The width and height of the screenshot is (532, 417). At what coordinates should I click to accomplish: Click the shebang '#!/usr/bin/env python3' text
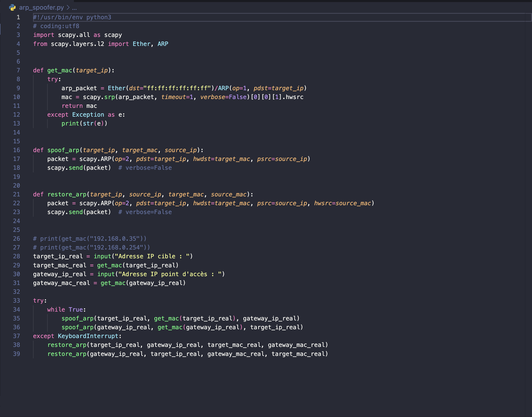point(72,17)
